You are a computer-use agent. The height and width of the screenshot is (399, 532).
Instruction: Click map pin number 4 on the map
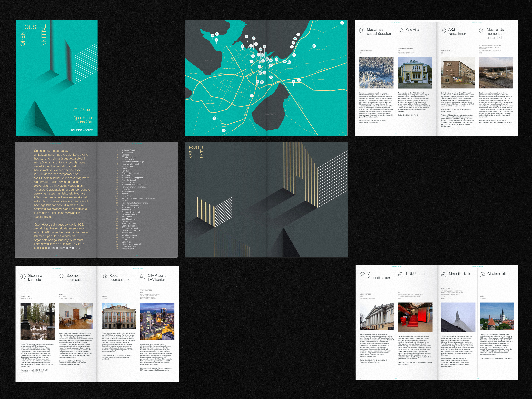tap(242, 46)
